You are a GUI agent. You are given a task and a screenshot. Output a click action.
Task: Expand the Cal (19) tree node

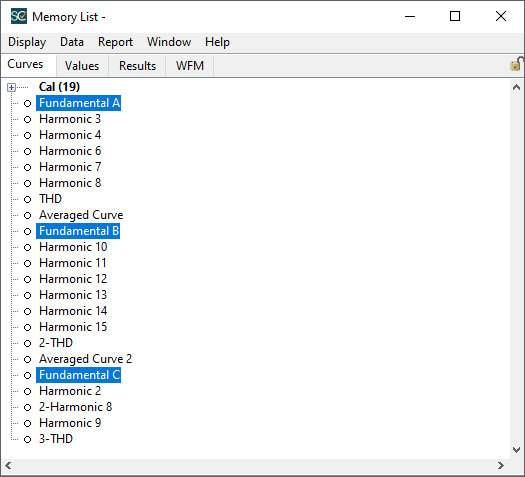(11, 87)
